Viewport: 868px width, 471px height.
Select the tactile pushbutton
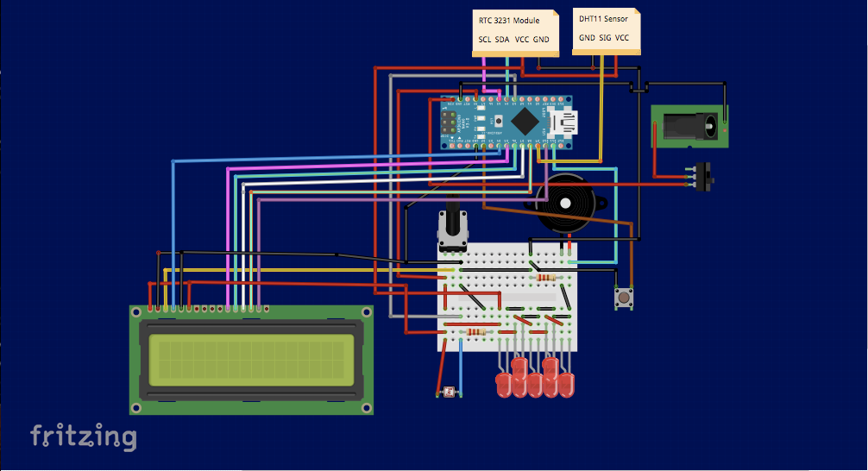pyautogui.click(x=624, y=298)
